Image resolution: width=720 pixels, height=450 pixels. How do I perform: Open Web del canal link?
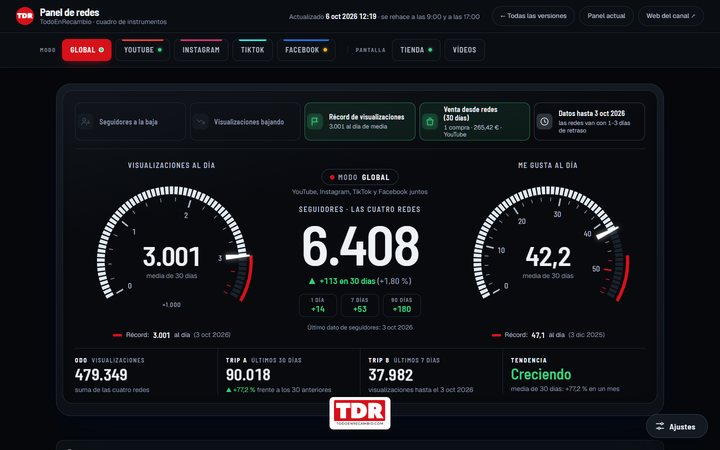point(670,16)
